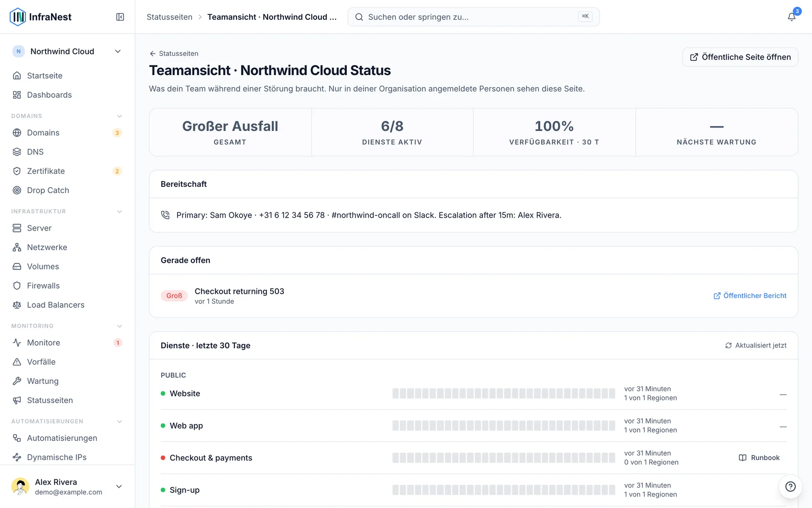Select the Sign-up service name
812x508 pixels.
[184, 490]
